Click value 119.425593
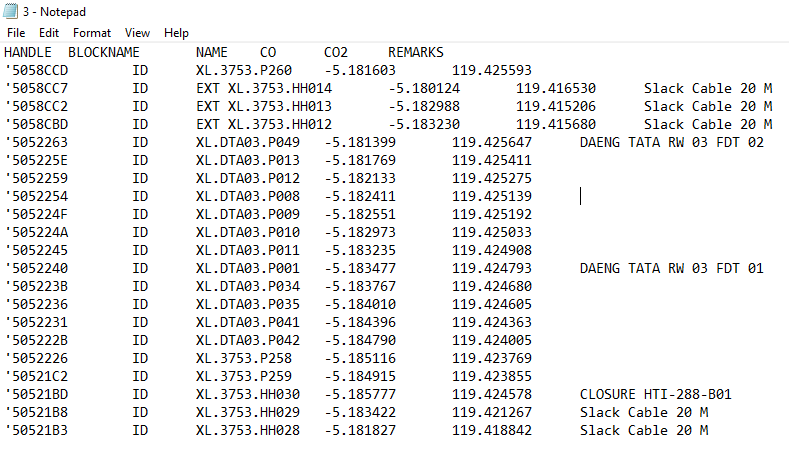The width and height of the screenshot is (789, 450). (492, 70)
